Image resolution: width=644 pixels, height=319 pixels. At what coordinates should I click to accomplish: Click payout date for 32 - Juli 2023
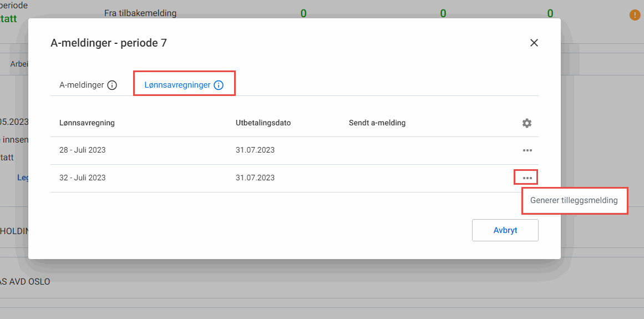point(255,178)
